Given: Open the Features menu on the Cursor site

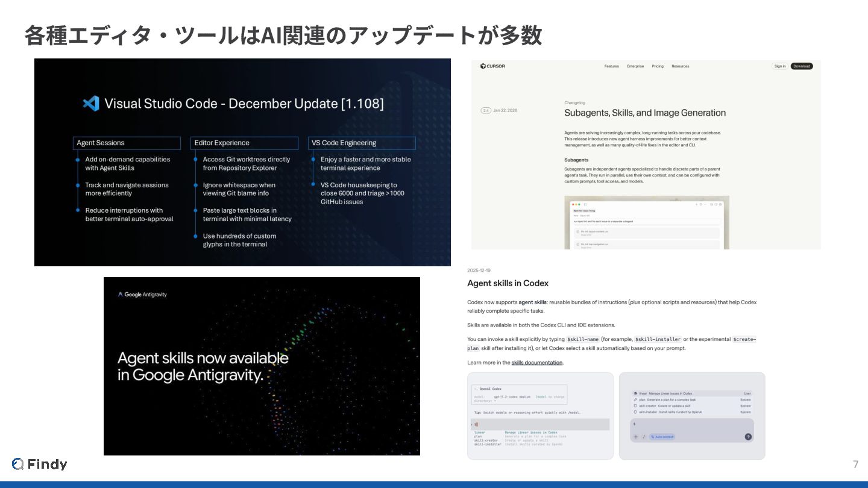Looking at the screenshot, I should tap(611, 66).
